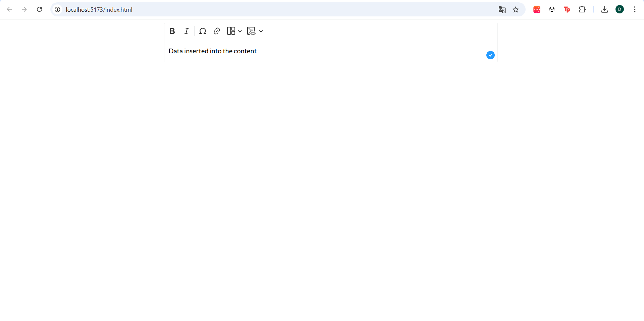Expand the layout options chevron
The image size is (644, 321).
point(239,31)
